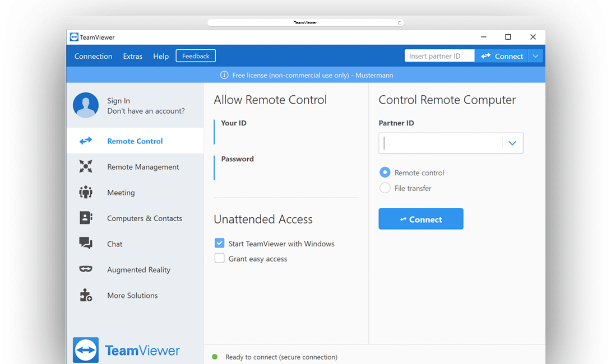611x364 pixels.
Task: Switch to Remote Control section
Action: pyautogui.click(x=135, y=141)
